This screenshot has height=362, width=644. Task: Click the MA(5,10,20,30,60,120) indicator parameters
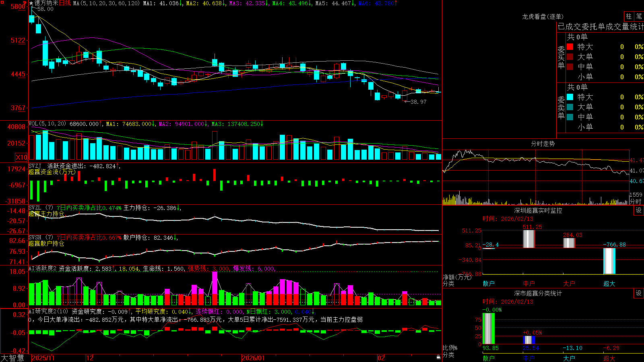coord(106,3)
